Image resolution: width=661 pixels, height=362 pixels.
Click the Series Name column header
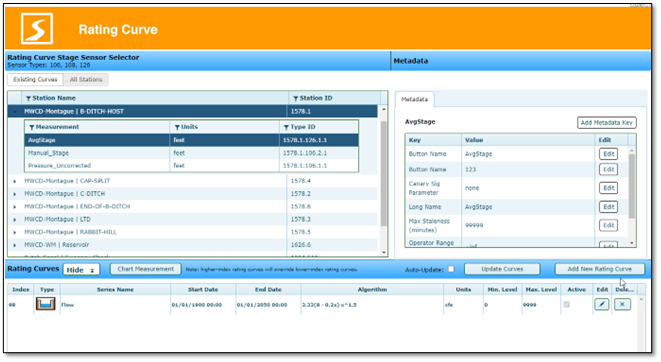[115, 290]
